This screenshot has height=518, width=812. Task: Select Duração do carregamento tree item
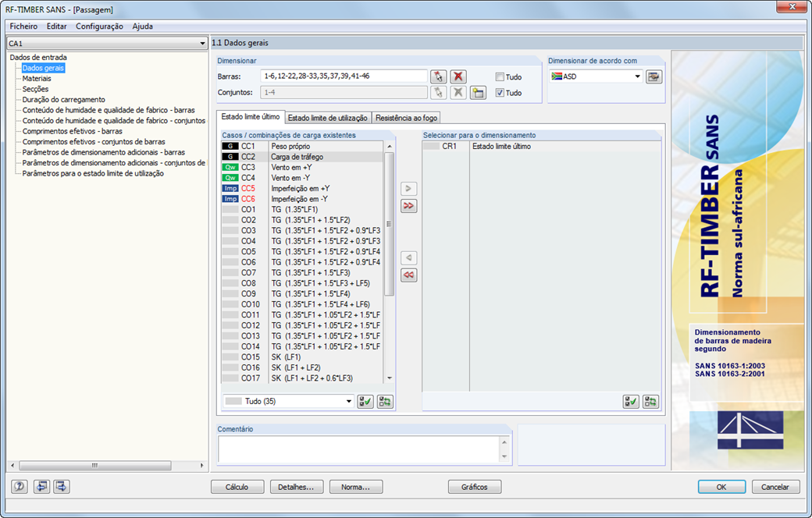(x=64, y=99)
